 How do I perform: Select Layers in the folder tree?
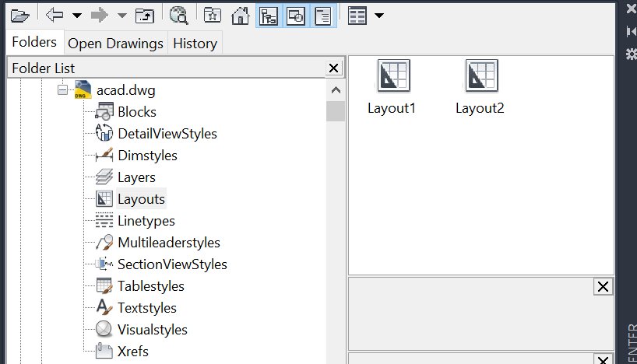tap(136, 178)
